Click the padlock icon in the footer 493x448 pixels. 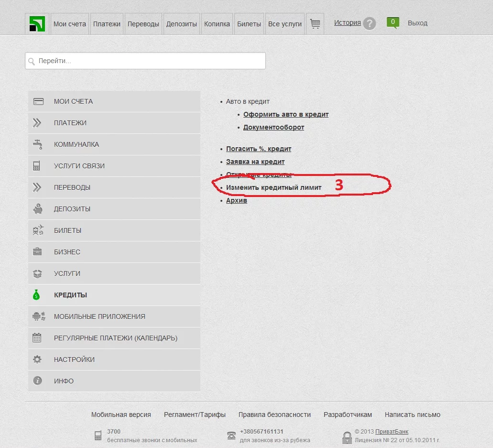tap(347, 438)
